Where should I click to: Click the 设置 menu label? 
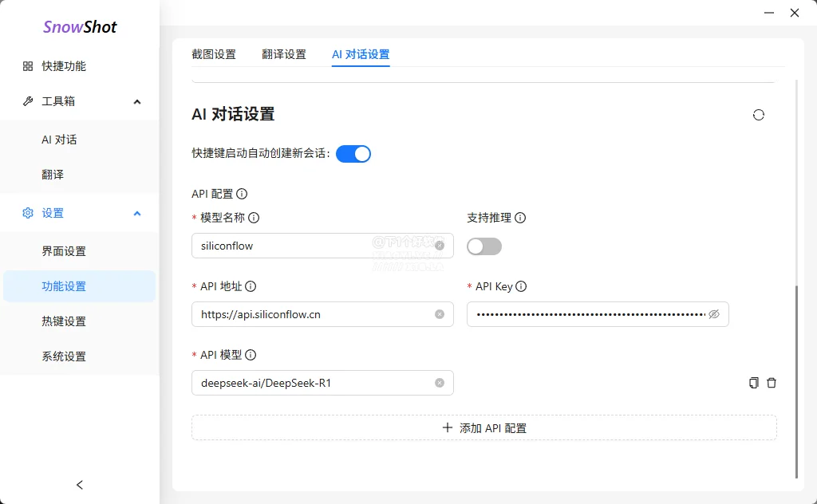53,213
